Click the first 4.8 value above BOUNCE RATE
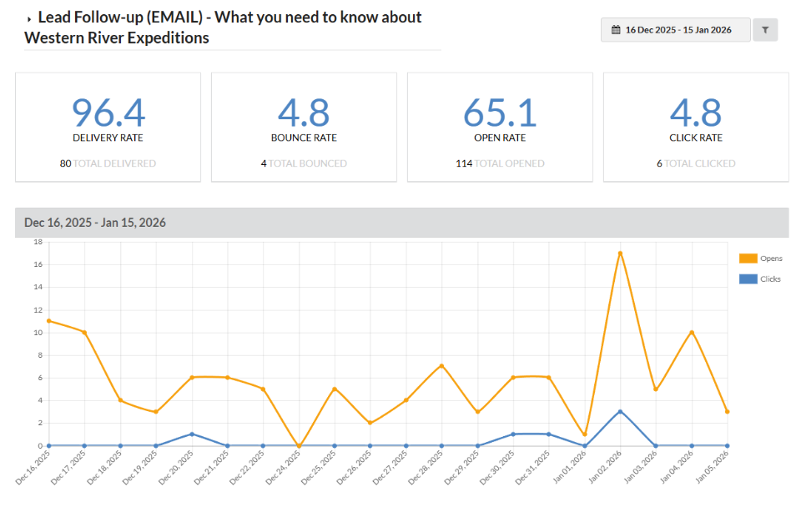Image resolution: width=791 pixels, height=532 pixels. pos(304,113)
